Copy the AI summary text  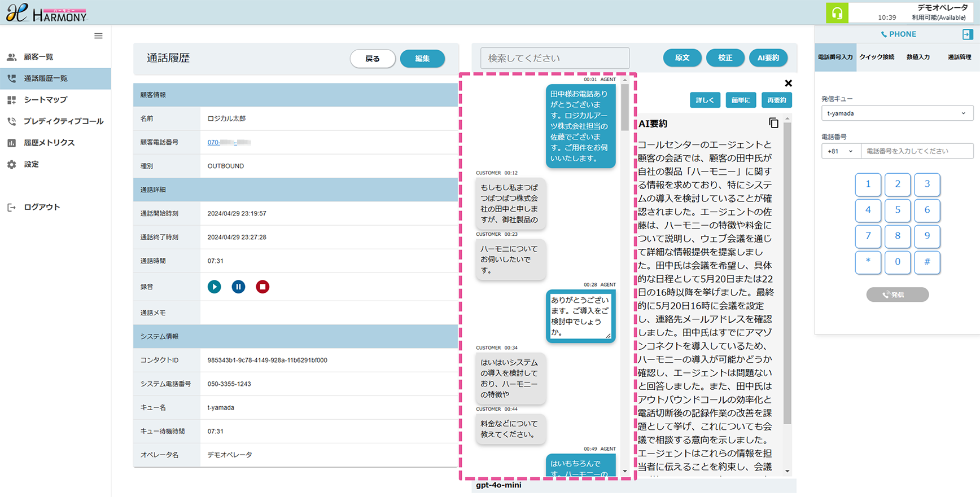(773, 123)
